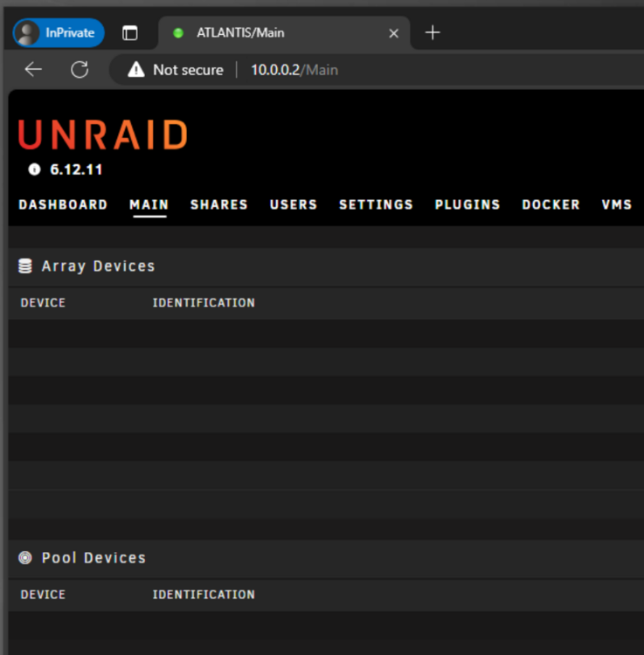The image size is (644, 655).
Task: Open the Users page
Action: point(294,204)
